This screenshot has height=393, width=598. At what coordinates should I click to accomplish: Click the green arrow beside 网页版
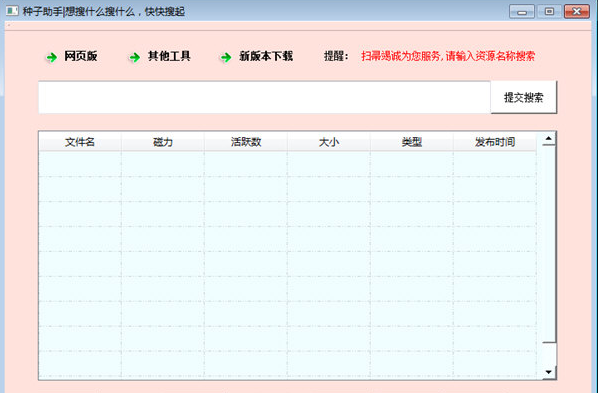[x=51, y=58]
